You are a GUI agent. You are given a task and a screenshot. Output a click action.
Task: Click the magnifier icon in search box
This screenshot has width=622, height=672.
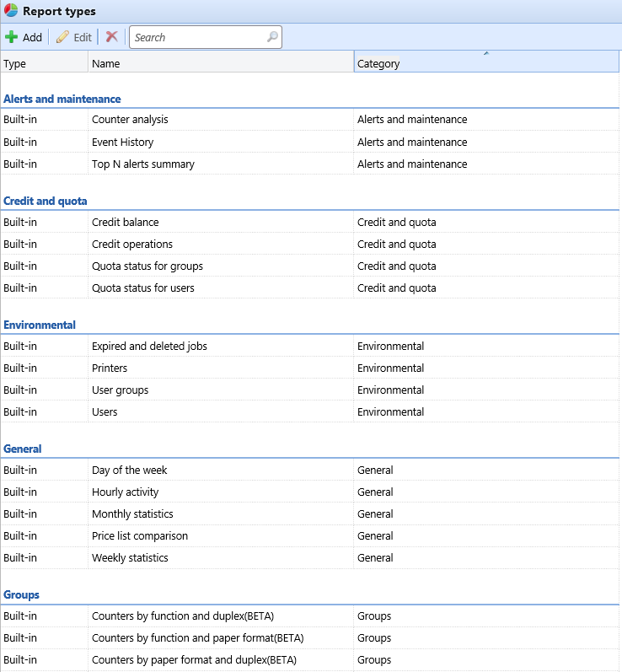point(272,37)
